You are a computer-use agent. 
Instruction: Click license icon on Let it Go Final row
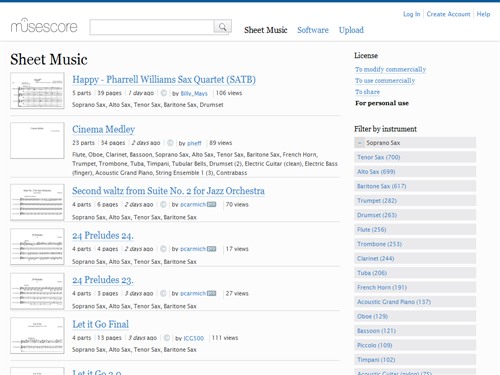[167, 338]
